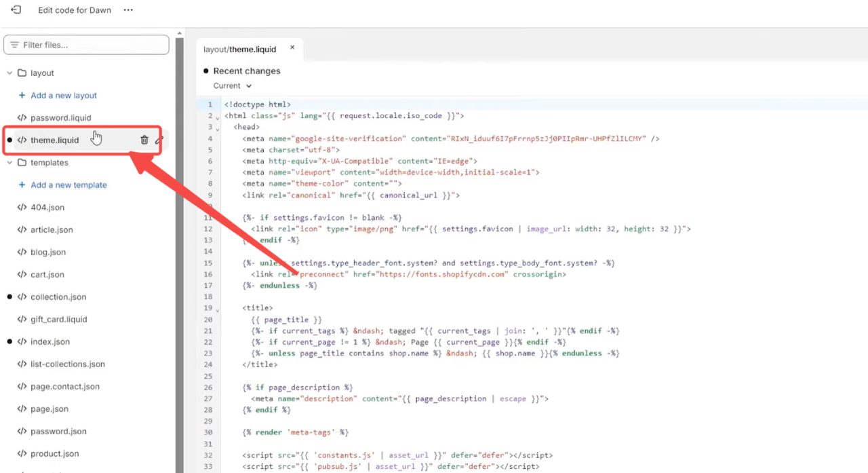This screenshot has height=473, width=868.
Task: Click code icon next to blog.json
Action: 22,252
